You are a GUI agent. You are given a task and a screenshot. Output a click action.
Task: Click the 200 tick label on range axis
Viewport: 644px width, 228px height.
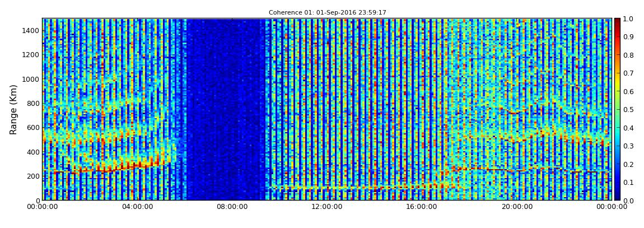pyautogui.click(x=33, y=176)
